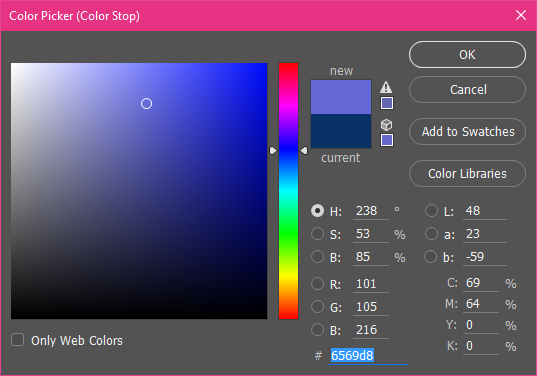537x376 pixels.
Task: Click the current color preview swatch
Action: pyautogui.click(x=341, y=131)
